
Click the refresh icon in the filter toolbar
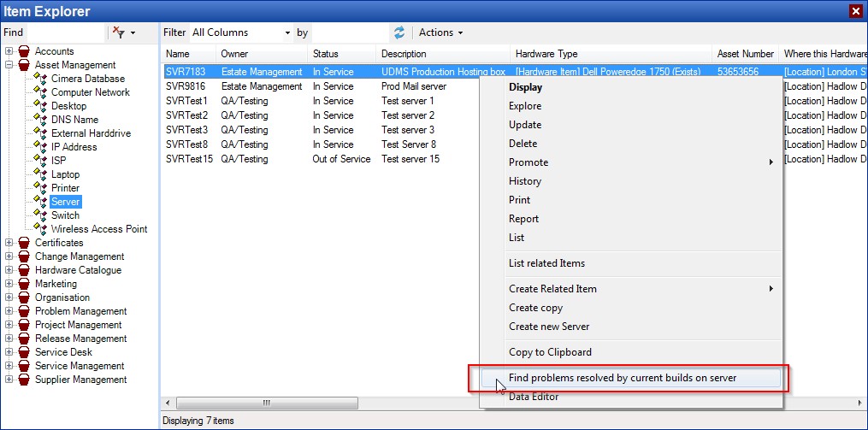(x=399, y=32)
